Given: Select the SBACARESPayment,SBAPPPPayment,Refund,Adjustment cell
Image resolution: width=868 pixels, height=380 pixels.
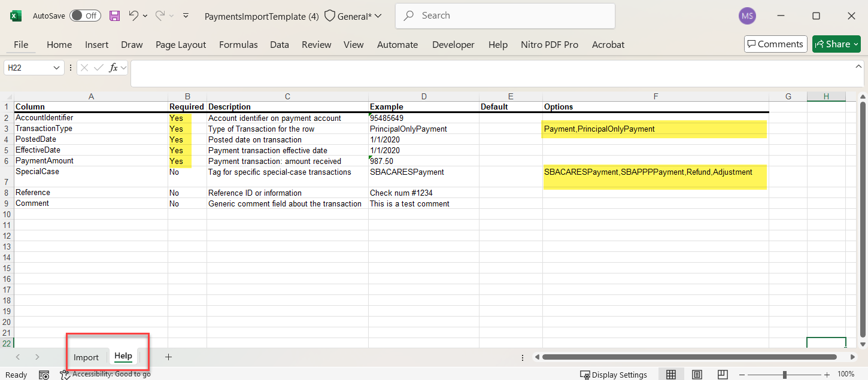Looking at the screenshot, I should click(x=655, y=177).
